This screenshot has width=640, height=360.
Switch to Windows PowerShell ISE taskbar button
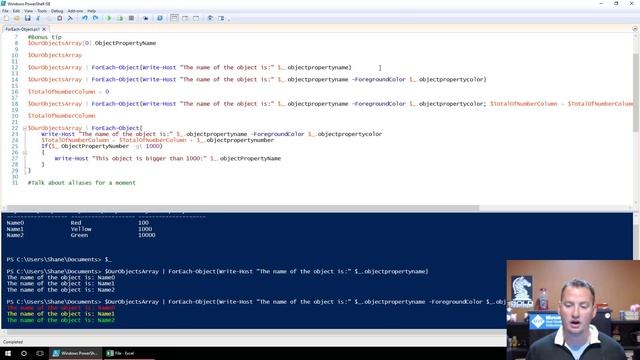click(75, 353)
